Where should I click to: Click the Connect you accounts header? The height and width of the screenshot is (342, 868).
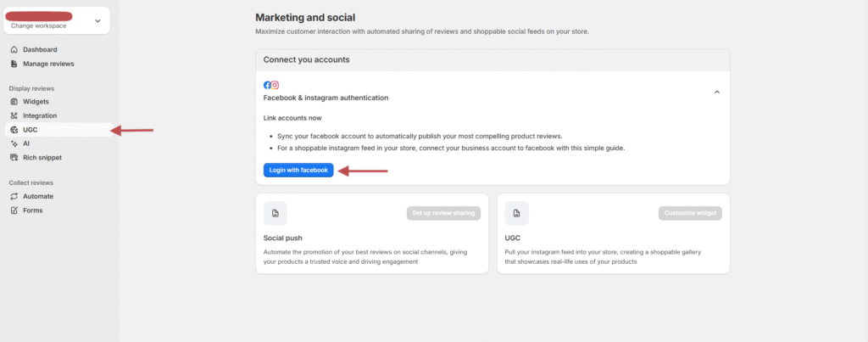pyautogui.click(x=306, y=60)
